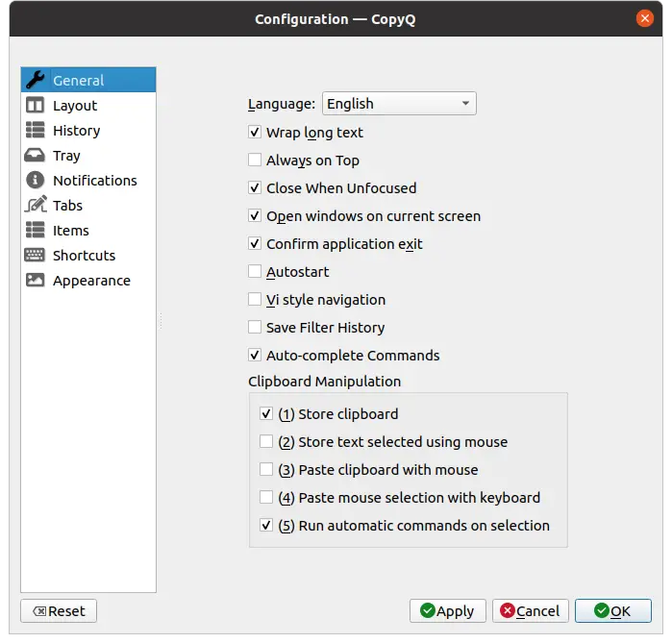Open Layout via its columns icon
The height and width of the screenshot is (643, 672).
pos(36,106)
